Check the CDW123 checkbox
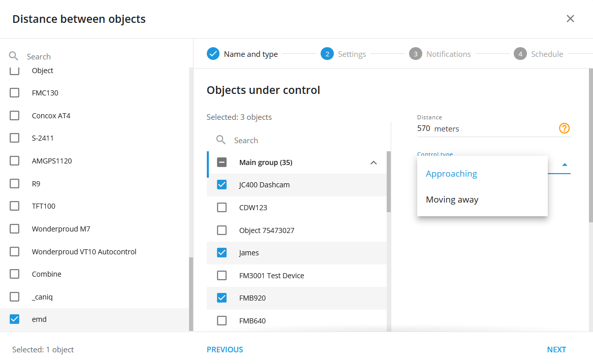Viewport: 593px width, 364px height. coord(222,208)
